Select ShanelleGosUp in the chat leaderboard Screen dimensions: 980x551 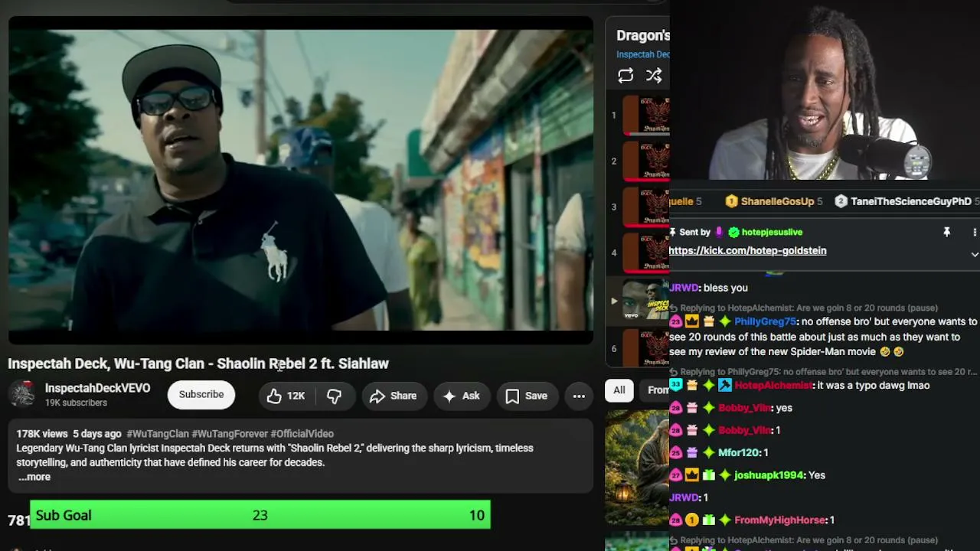tap(777, 201)
